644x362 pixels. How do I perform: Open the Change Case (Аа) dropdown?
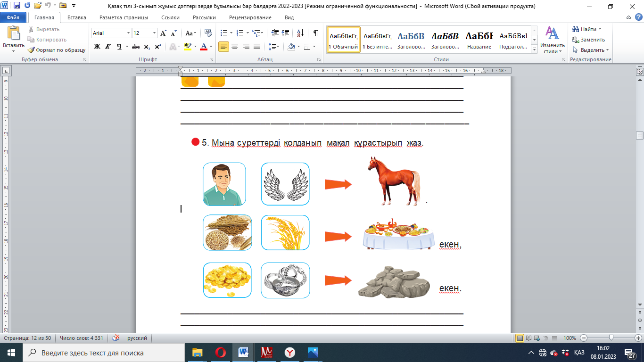click(190, 33)
